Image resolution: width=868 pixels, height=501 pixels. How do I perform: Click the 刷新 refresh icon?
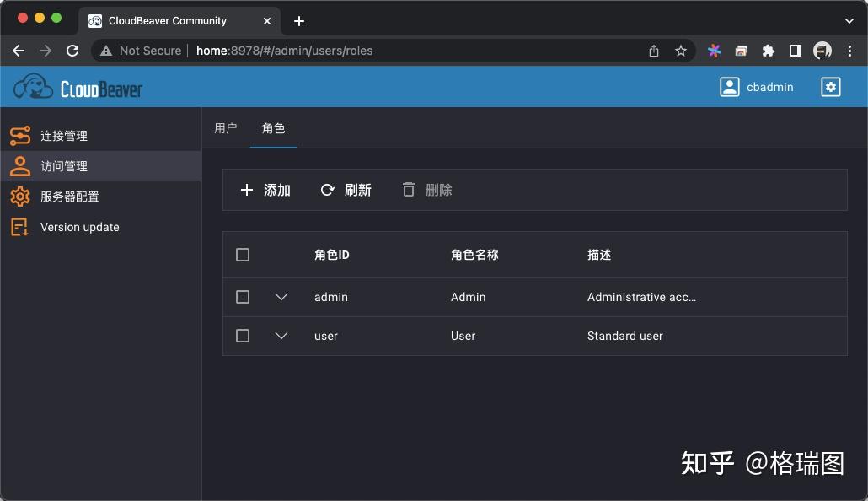click(x=327, y=190)
